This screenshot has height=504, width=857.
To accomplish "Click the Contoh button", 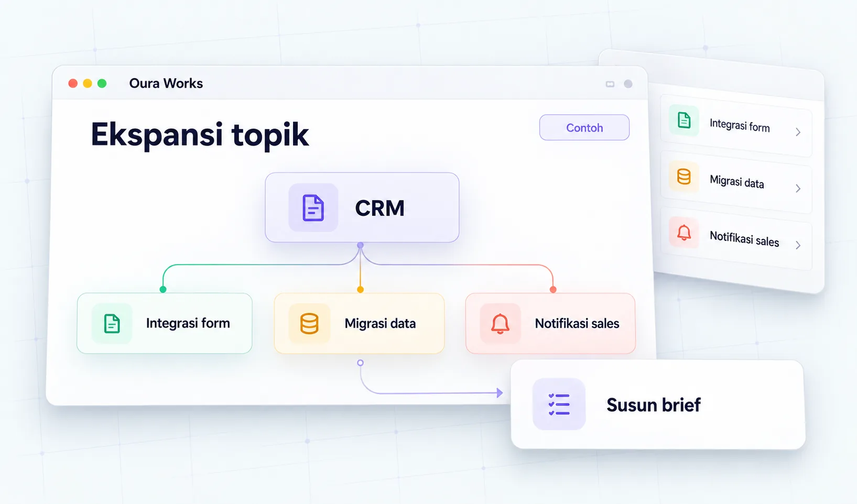I will (584, 127).
